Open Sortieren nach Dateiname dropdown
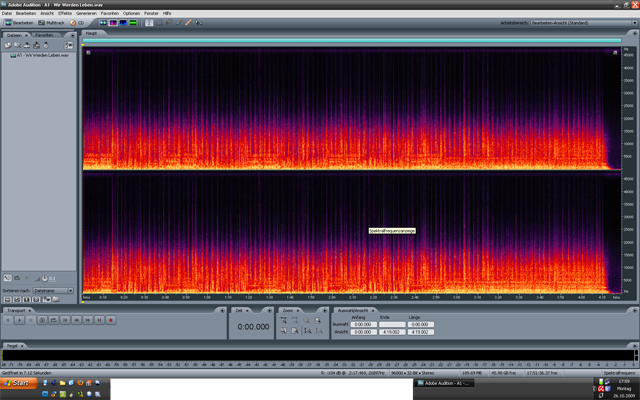The height and width of the screenshot is (400, 640). pos(53,291)
